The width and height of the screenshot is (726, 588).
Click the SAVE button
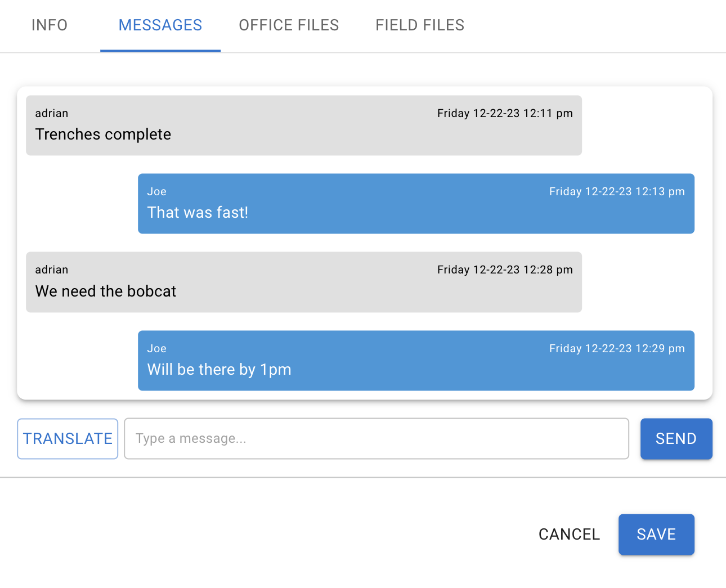coord(656,535)
